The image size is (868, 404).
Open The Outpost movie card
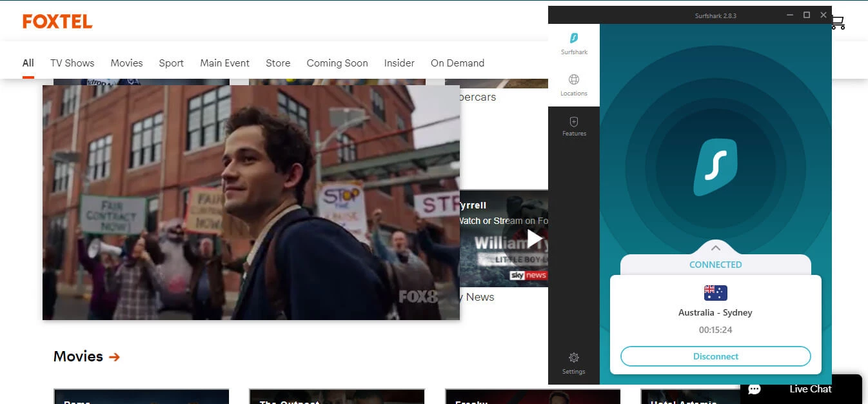(337, 396)
